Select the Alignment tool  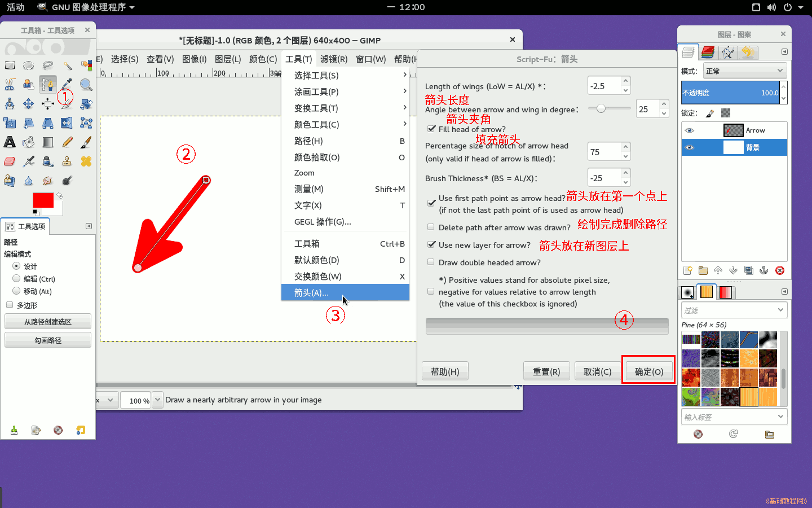tap(48, 104)
